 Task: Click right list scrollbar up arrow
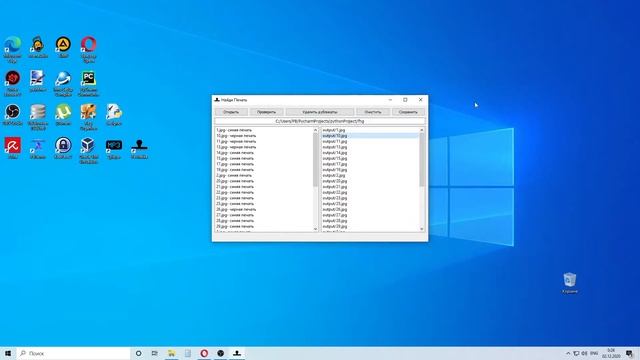pos(422,130)
